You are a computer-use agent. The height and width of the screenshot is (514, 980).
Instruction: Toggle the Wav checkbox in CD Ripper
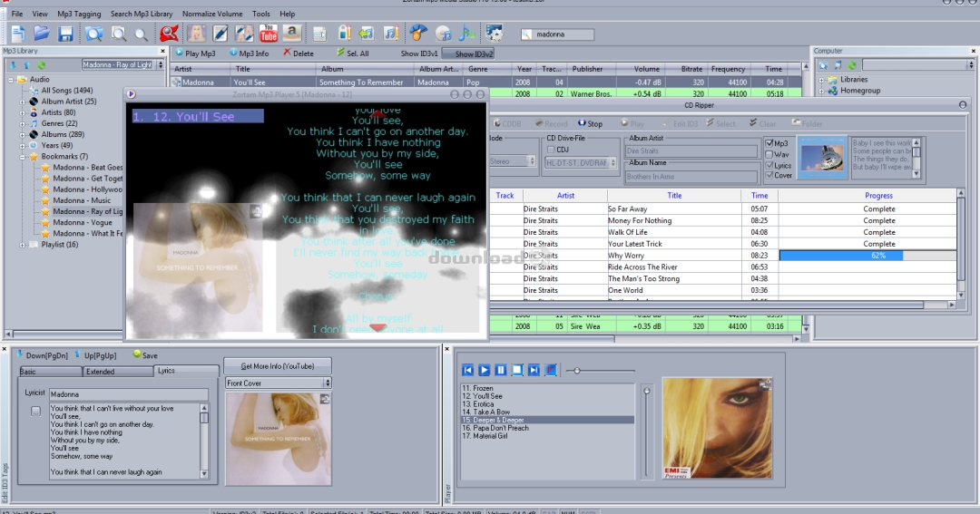[x=770, y=154]
